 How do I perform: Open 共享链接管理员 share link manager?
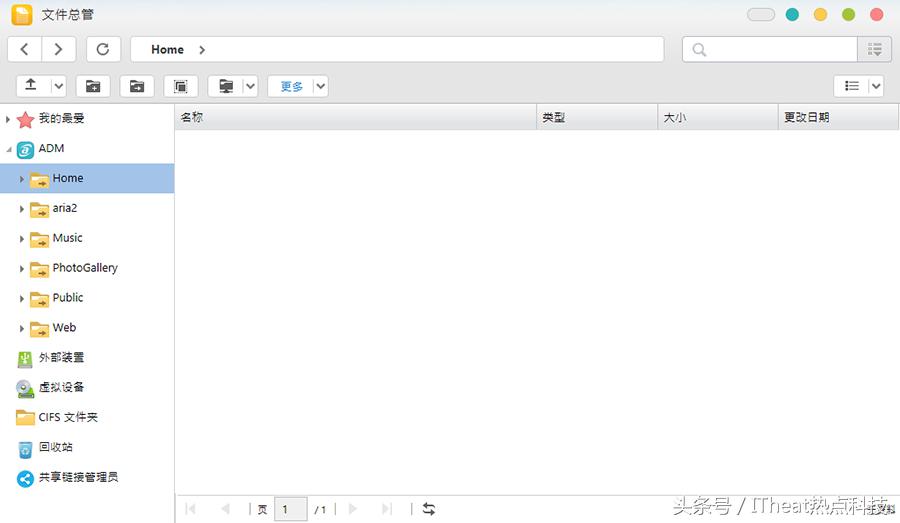point(68,478)
